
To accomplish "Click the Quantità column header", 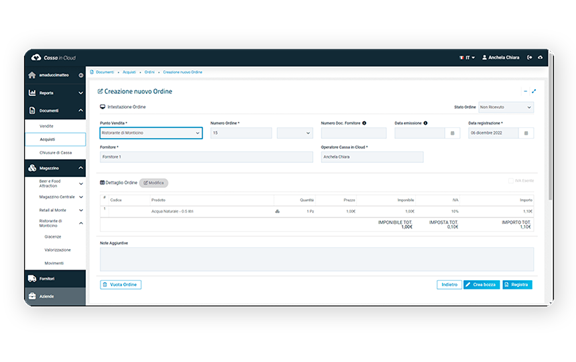I will coord(307,200).
